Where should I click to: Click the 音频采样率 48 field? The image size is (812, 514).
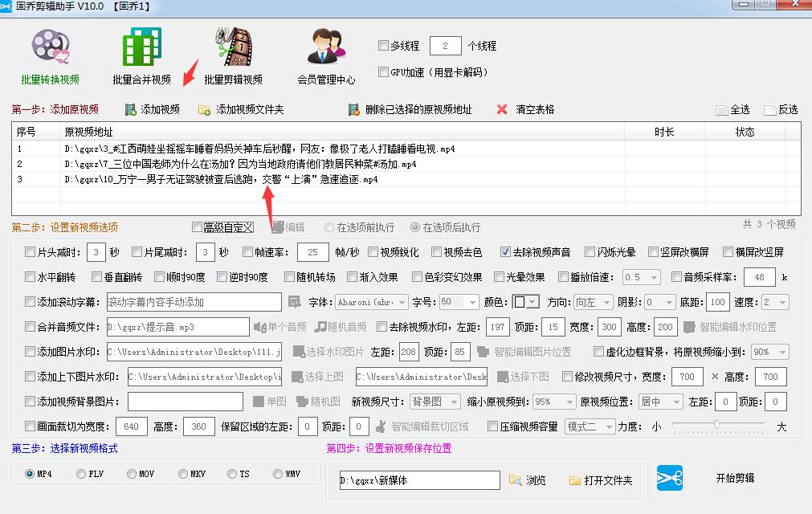point(759,277)
